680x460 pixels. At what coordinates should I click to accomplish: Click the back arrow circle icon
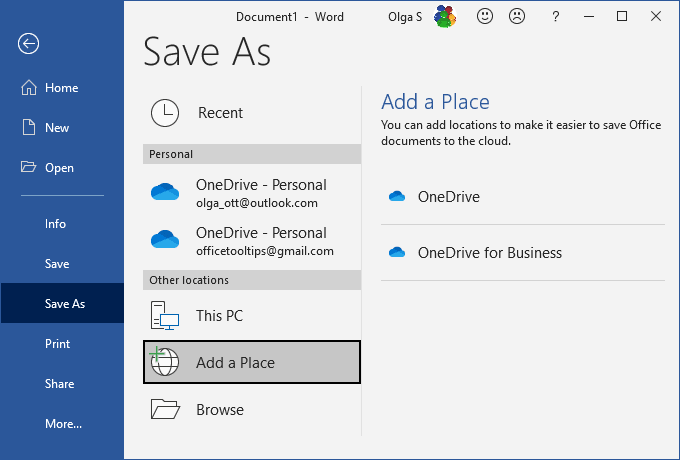pos(29,43)
